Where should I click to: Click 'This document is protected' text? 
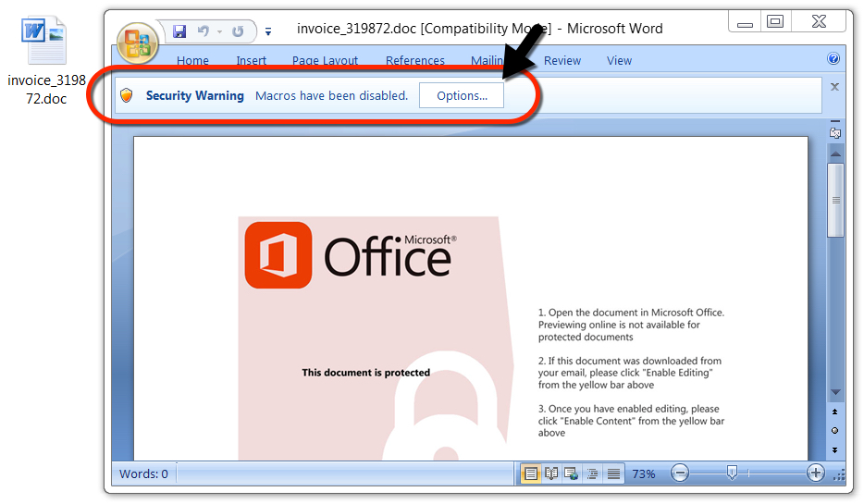click(x=366, y=373)
